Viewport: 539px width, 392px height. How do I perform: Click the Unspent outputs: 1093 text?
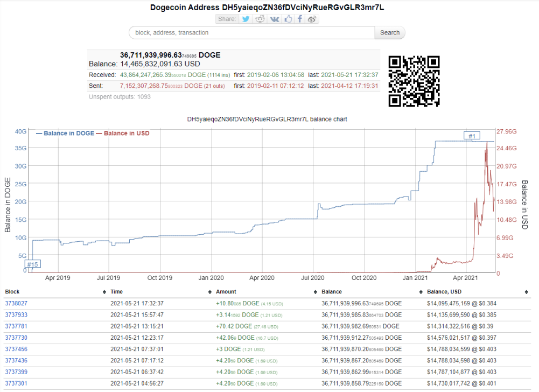point(120,97)
